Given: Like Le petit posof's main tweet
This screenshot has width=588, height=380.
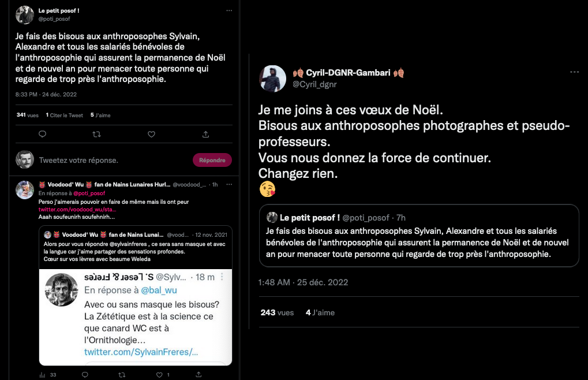Looking at the screenshot, I should [151, 134].
